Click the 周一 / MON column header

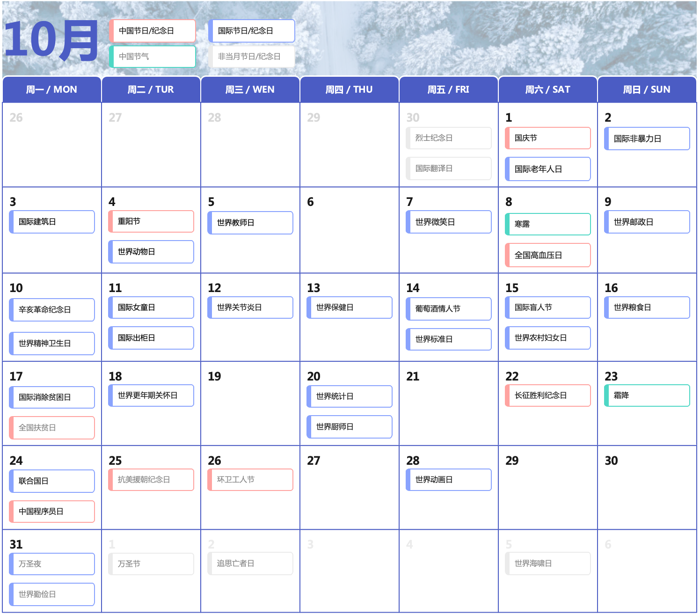click(51, 89)
